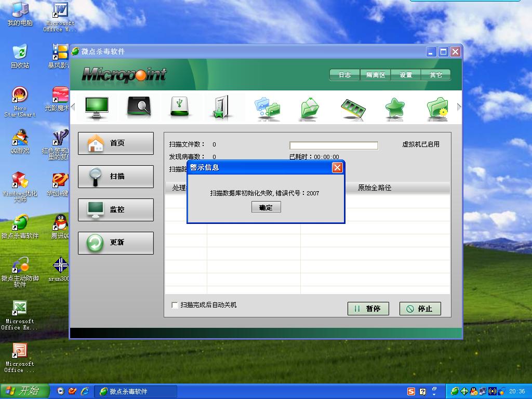Screen dimensions: 532x399
Task: Select the hard disk magnifier scan icon
Action: click(x=139, y=107)
